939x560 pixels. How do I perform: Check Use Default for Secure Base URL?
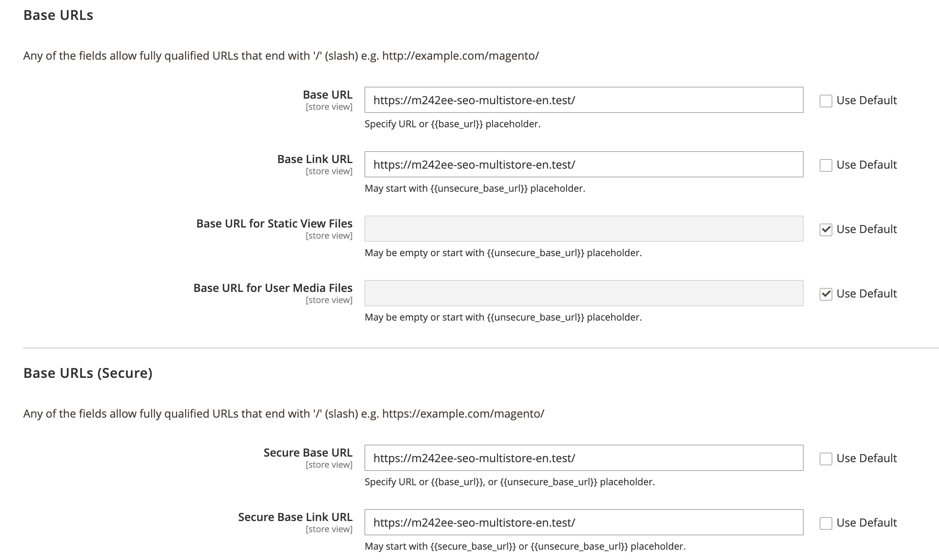click(826, 459)
